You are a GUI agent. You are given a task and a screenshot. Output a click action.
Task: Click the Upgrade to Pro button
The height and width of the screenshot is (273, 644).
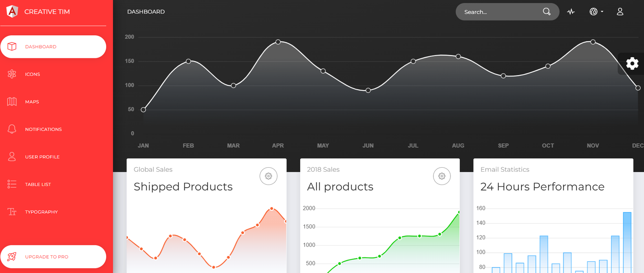tap(53, 257)
